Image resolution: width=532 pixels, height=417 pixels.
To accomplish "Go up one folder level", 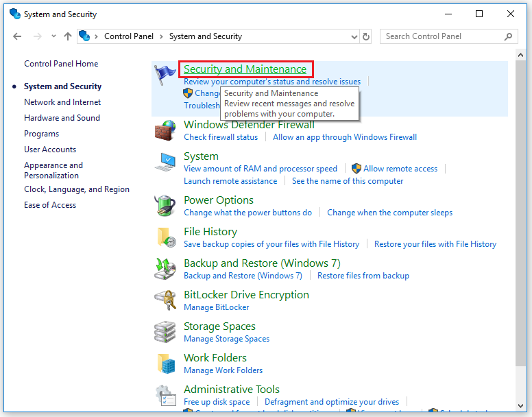I will coord(68,36).
